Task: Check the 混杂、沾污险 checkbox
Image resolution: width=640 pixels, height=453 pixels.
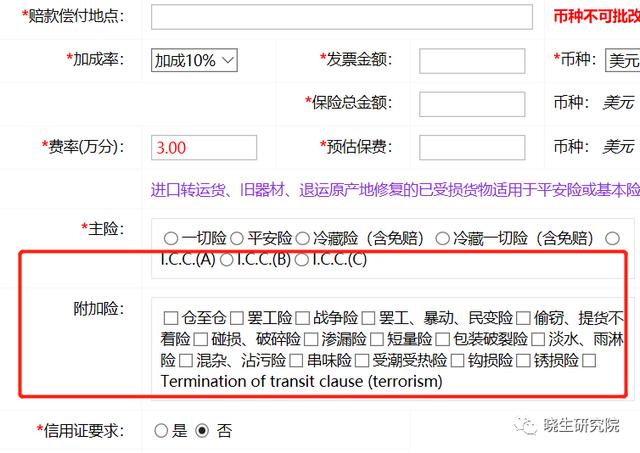Action: pyautogui.click(x=186, y=361)
